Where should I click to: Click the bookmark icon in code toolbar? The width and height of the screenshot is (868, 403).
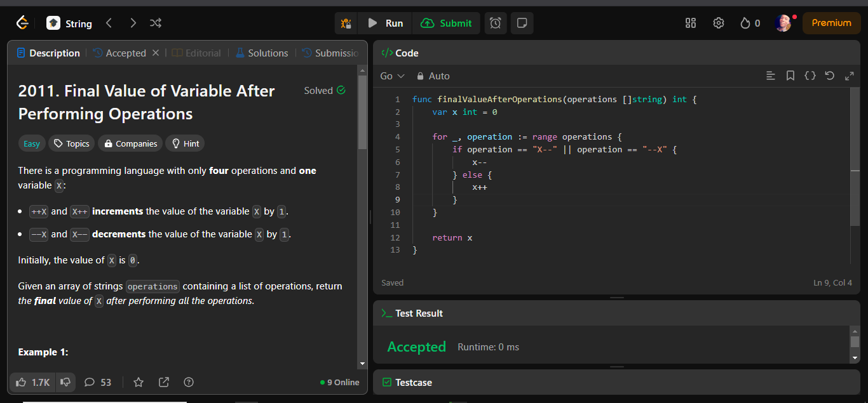point(790,76)
